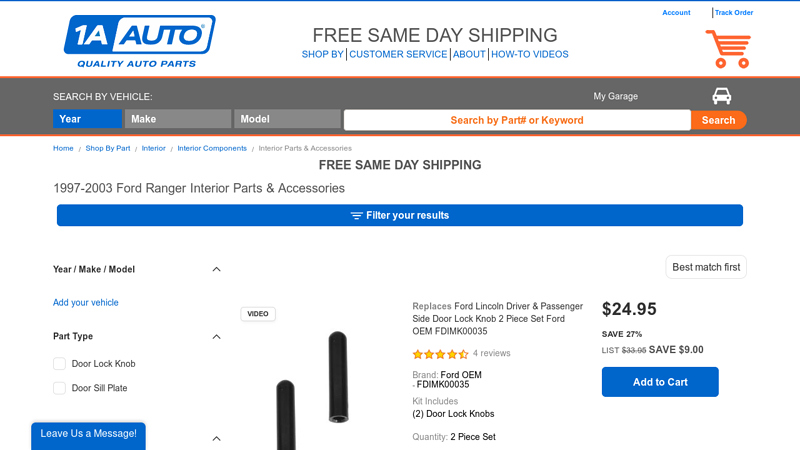Screen dimensions: 800x450
Task: Open the Year vehicle dropdown
Action: [87, 119]
